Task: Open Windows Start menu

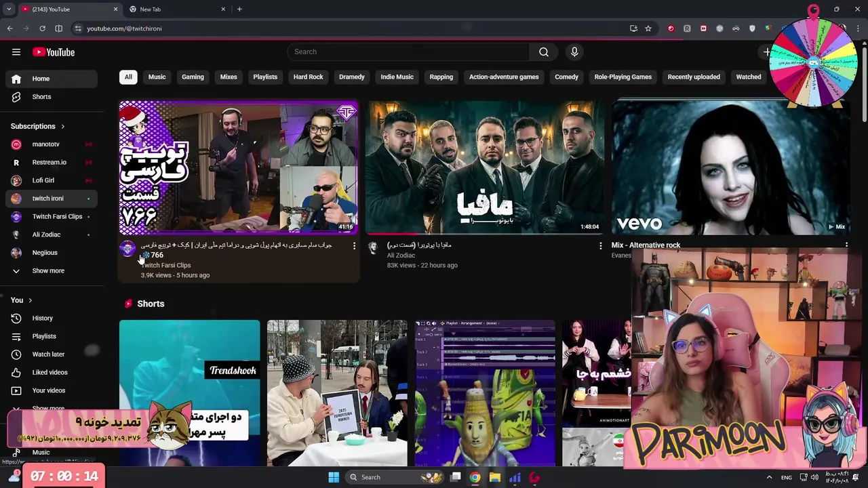Action: pos(334,477)
